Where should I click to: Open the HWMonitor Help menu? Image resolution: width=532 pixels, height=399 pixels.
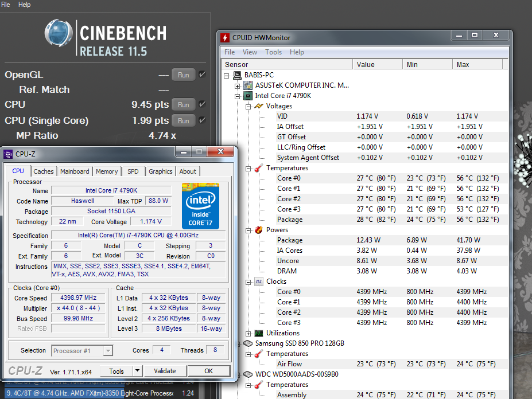click(x=297, y=52)
